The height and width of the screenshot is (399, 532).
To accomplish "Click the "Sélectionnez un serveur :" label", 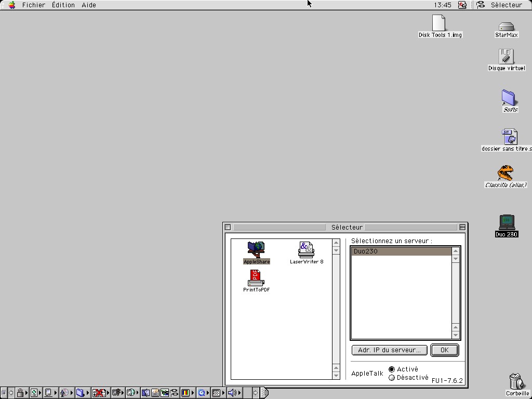I will point(392,241).
